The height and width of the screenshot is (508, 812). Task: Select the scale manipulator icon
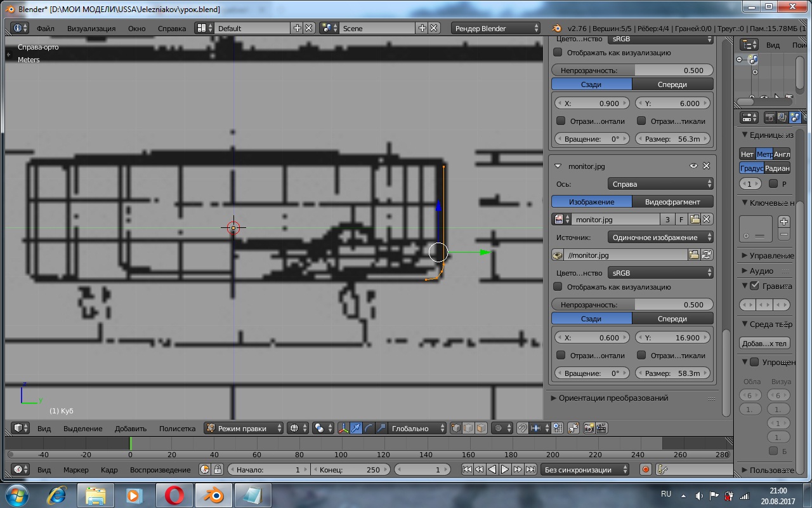click(381, 428)
